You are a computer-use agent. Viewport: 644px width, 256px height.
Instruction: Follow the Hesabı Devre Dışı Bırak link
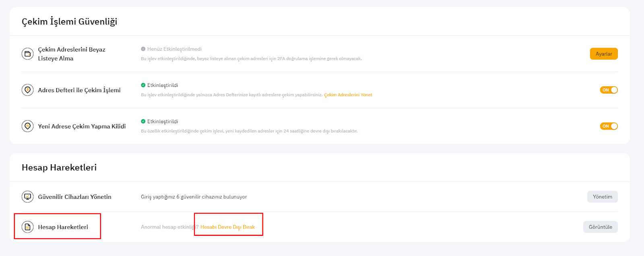tap(227, 227)
